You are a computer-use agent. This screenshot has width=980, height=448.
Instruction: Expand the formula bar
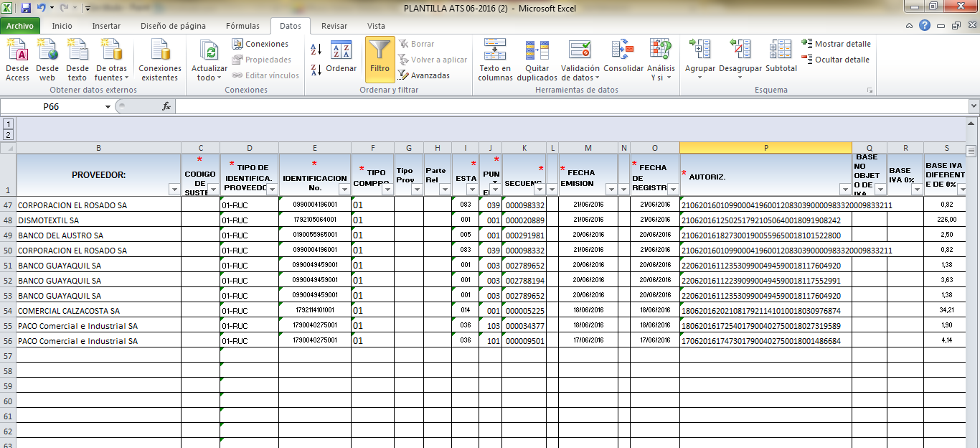coord(974,106)
